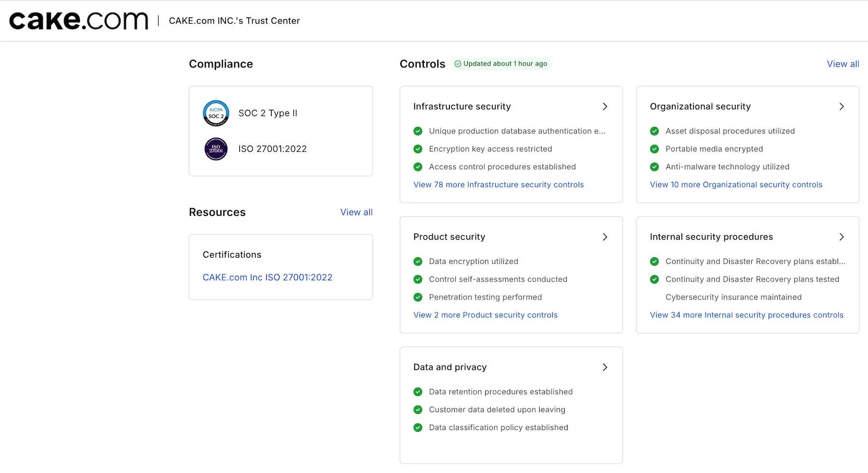868x473 pixels.
Task: Select the SOC 2 Type II compliance label
Action: click(x=268, y=113)
